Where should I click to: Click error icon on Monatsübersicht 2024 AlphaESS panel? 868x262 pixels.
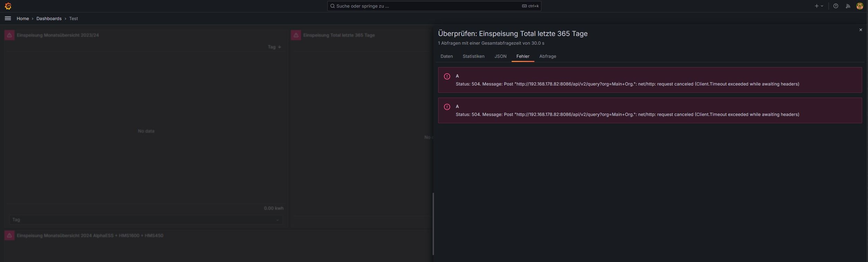coord(9,236)
